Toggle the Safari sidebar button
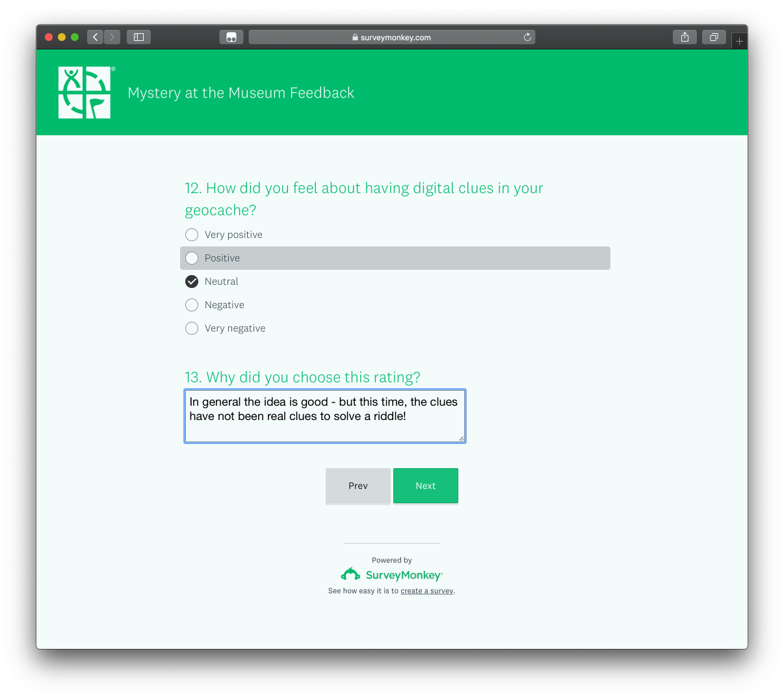The image size is (784, 697). tap(138, 37)
